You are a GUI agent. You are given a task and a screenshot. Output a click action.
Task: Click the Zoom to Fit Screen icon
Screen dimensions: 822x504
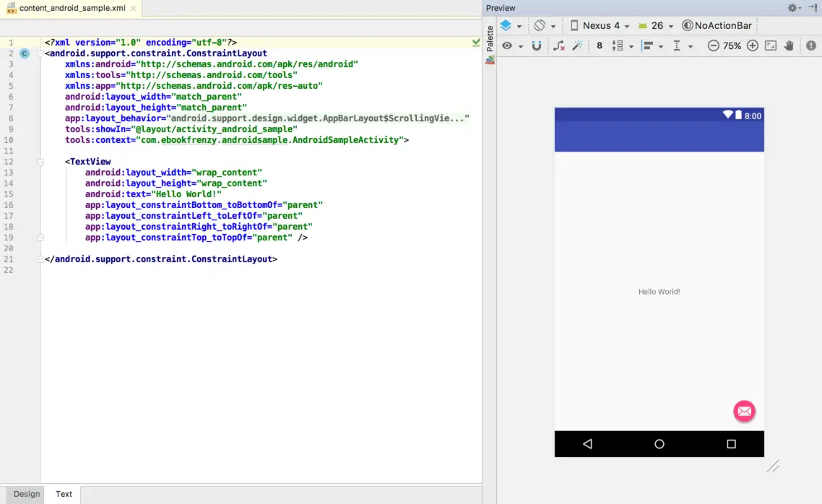[x=771, y=45]
